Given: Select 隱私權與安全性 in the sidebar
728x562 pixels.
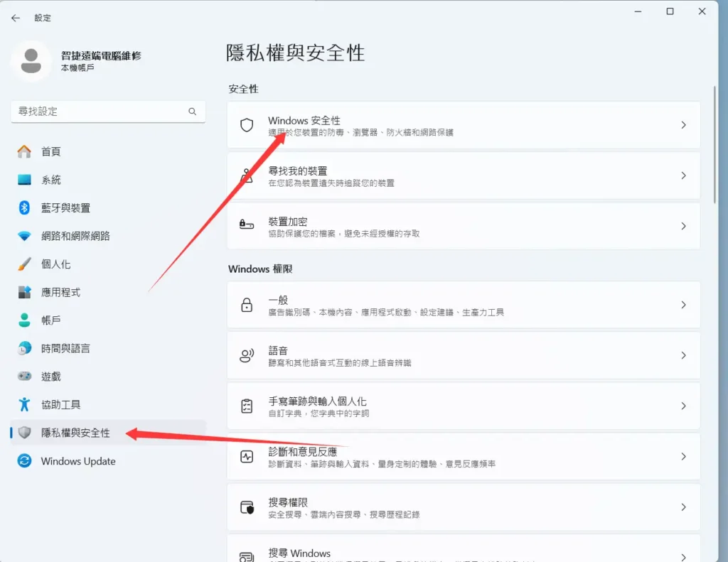Looking at the screenshot, I should tap(108, 433).
